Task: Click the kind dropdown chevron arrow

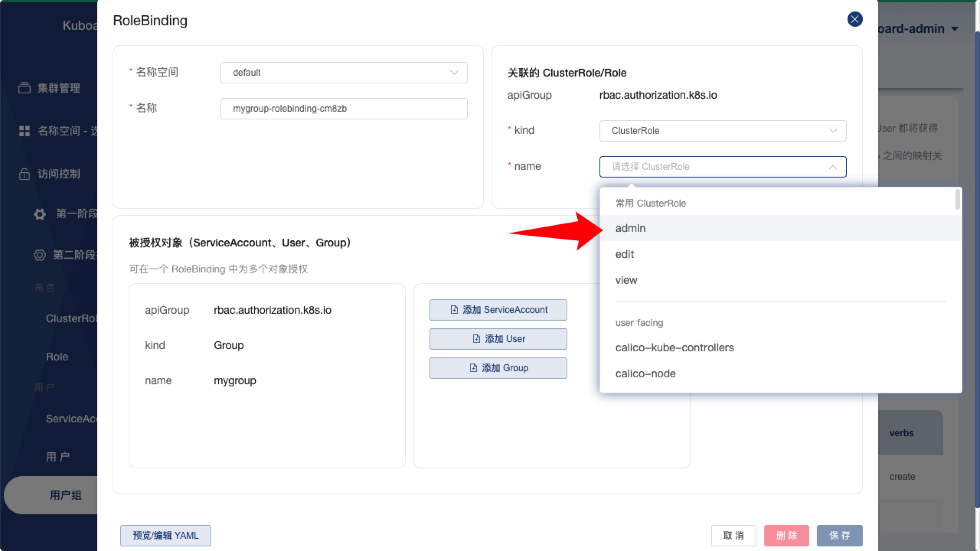Action: [x=833, y=131]
